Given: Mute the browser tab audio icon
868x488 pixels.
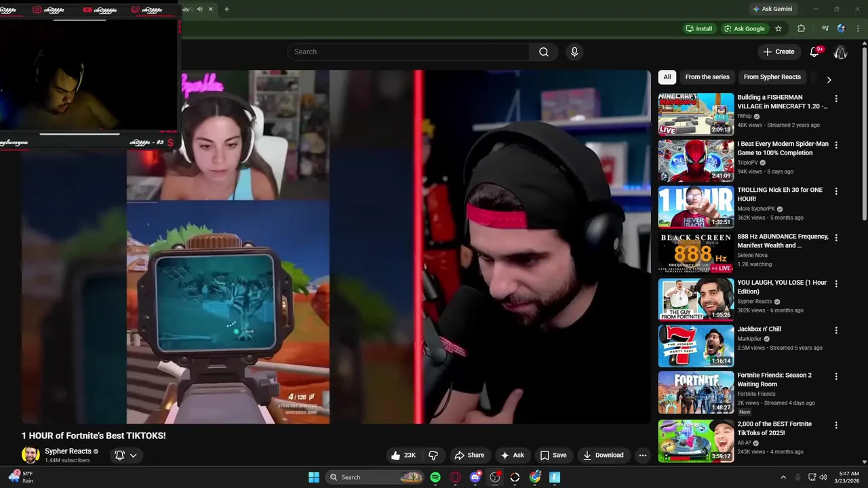Looking at the screenshot, I should click(x=199, y=9).
